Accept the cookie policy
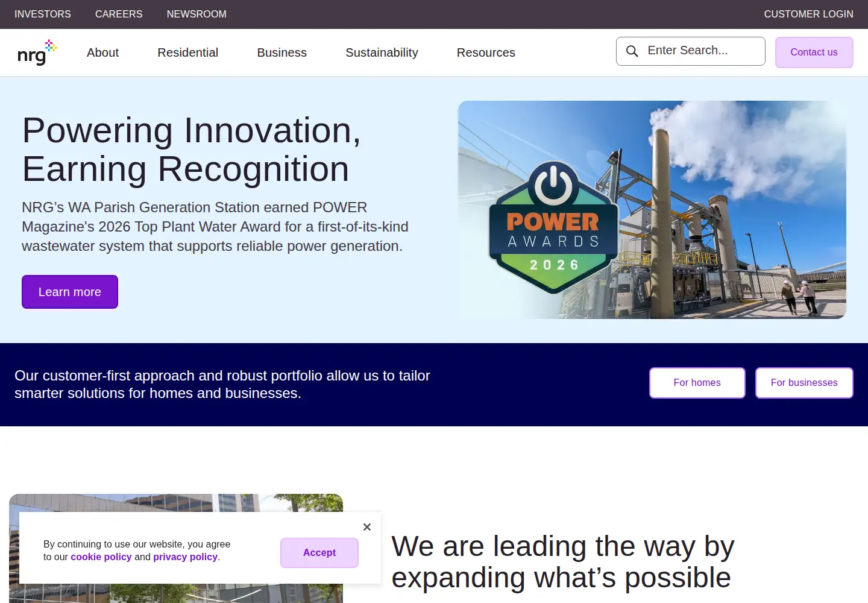This screenshot has width=868, height=603. [319, 553]
